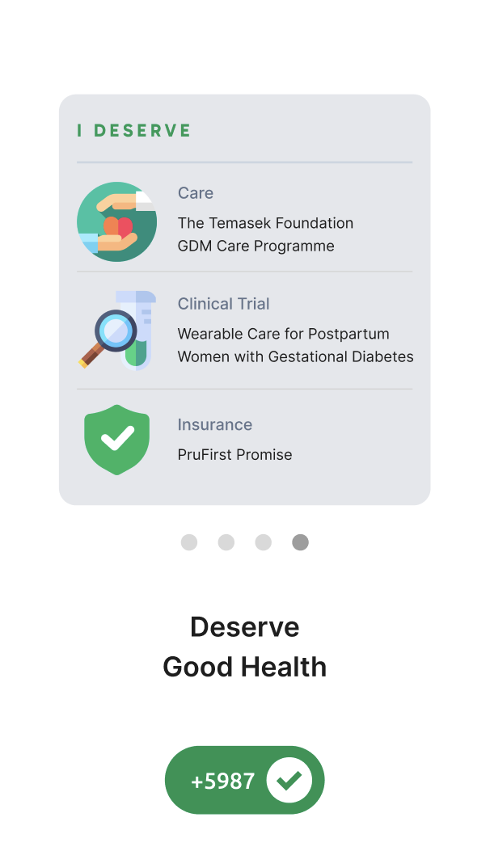Click the green Insurance shield icon

click(117, 439)
